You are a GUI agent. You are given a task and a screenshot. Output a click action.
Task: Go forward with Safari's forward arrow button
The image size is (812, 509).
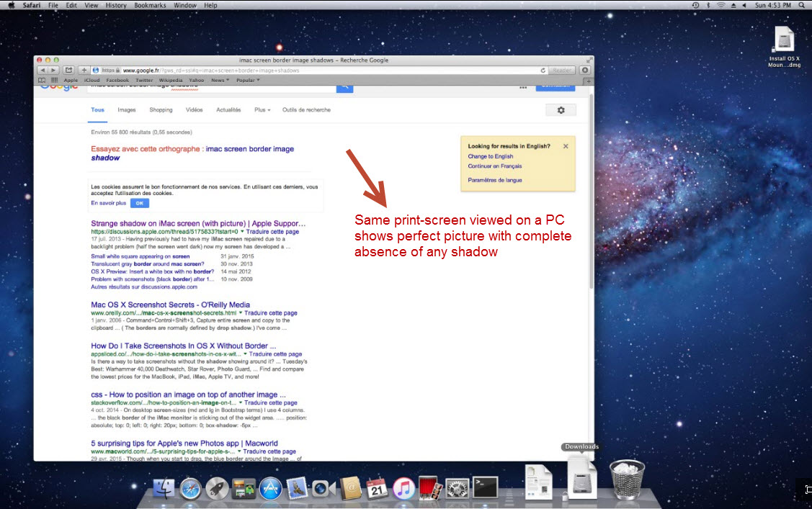[53, 71]
